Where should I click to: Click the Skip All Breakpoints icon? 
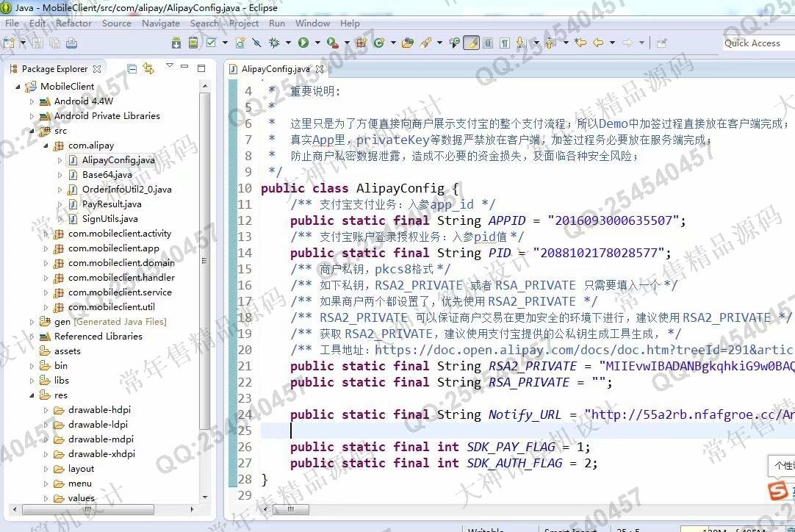point(257,43)
